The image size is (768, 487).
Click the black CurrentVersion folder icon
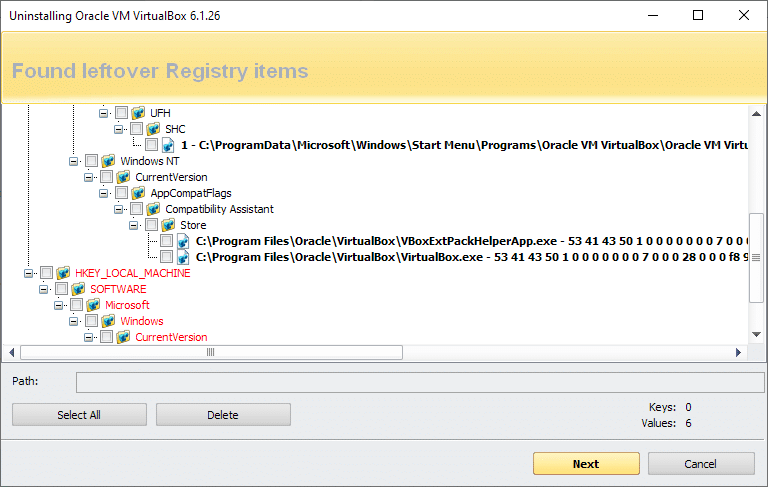pos(123,177)
